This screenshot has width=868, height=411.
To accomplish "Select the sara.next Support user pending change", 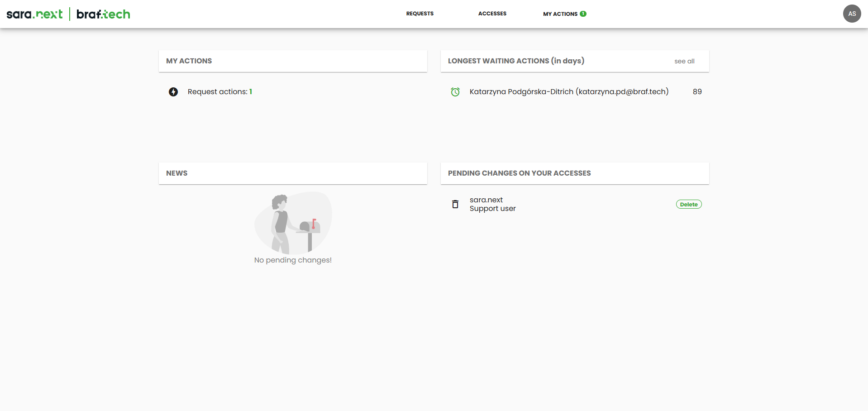I will 492,204.
